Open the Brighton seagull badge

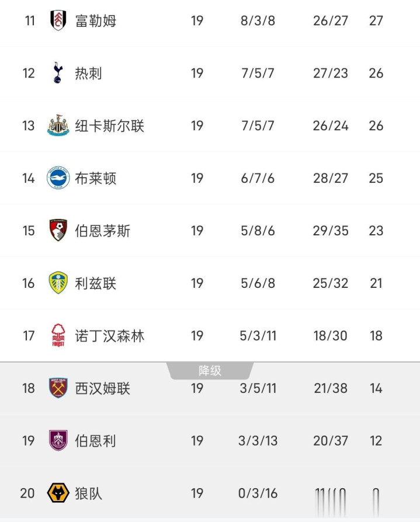point(58,178)
